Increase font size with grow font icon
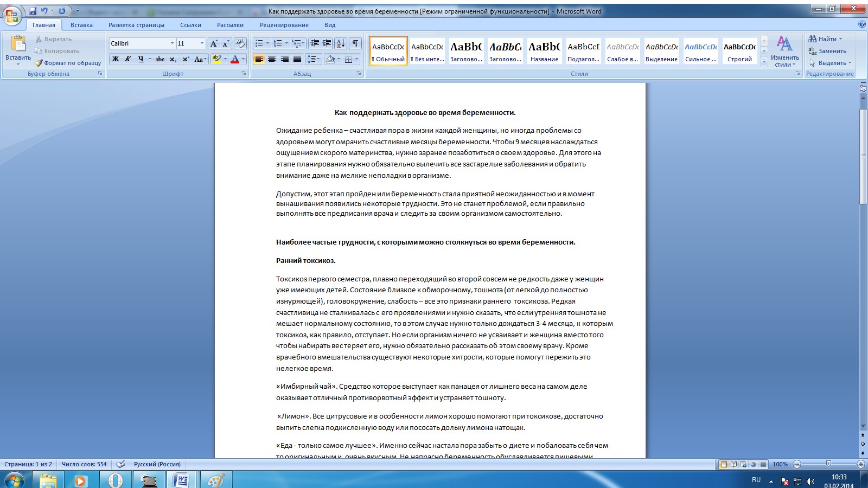This screenshot has height=488, width=868. [214, 43]
